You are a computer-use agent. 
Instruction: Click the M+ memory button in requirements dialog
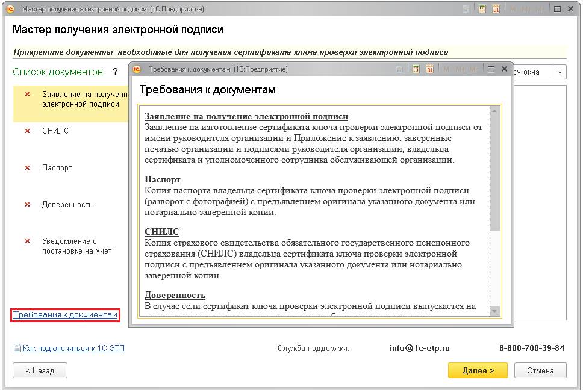point(460,69)
